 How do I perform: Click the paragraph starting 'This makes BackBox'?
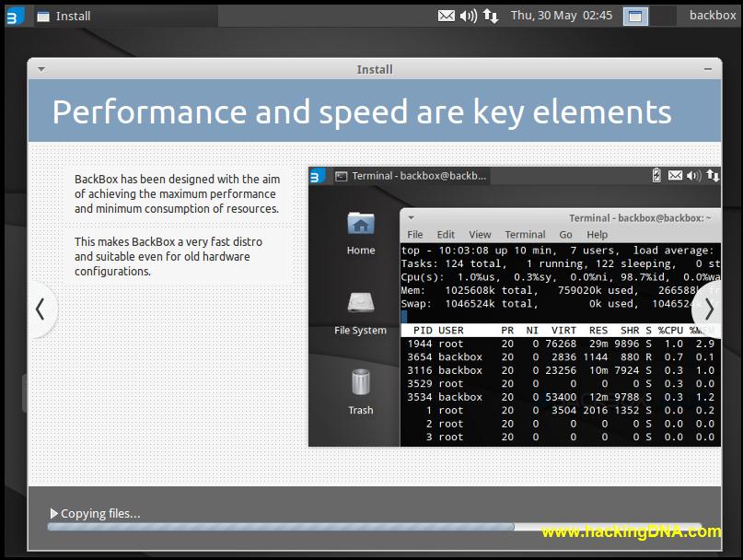click(x=168, y=257)
